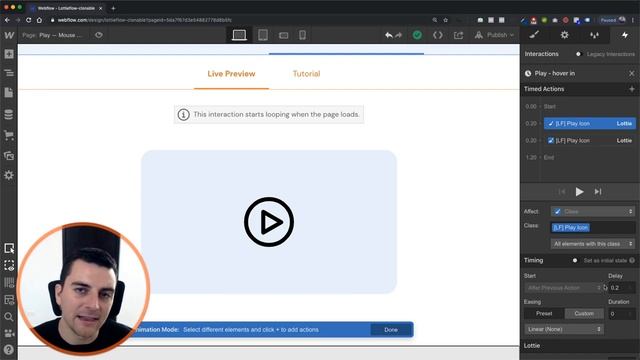This screenshot has width=640, height=360.
Task: Switch to Interactions lightning tab
Action: tap(625, 35)
